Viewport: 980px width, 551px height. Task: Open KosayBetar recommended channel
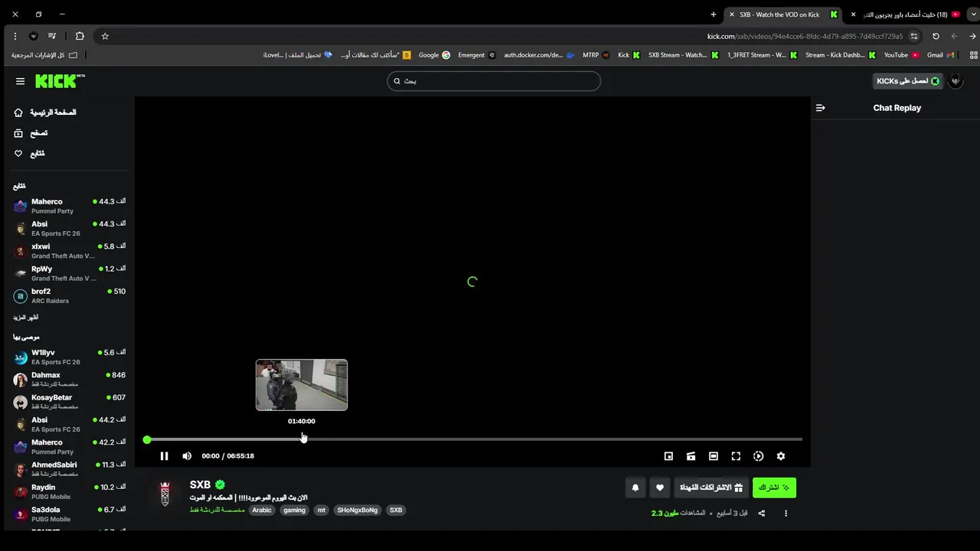pos(69,402)
